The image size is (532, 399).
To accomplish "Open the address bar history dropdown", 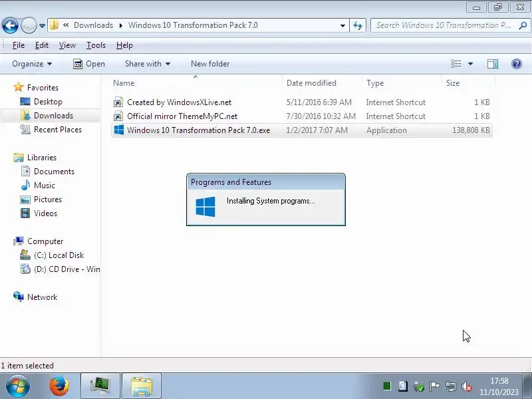I will [x=342, y=25].
